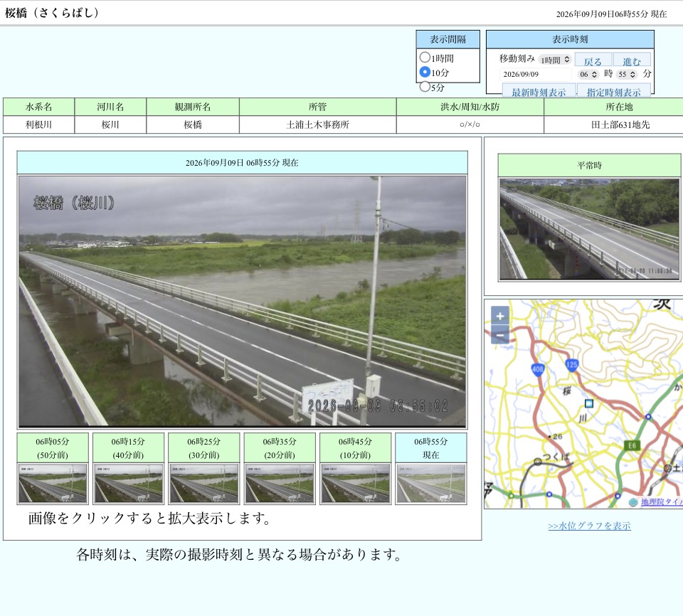
Task: Zoom out on the map with minus button
Action: click(x=500, y=334)
